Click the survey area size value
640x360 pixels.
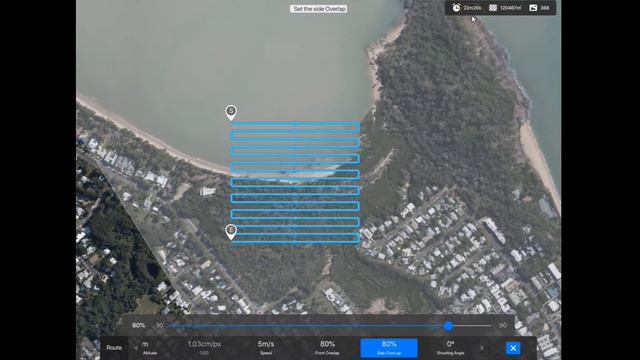point(510,8)
